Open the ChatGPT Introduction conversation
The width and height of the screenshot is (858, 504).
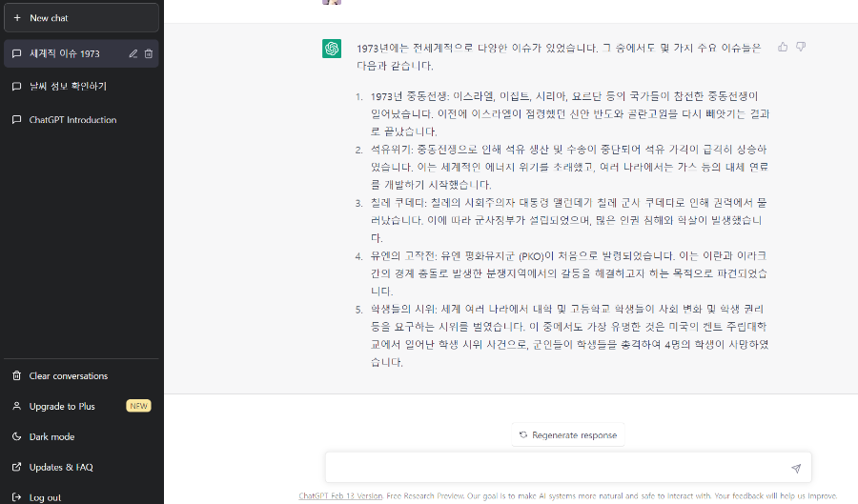[81, 120]
